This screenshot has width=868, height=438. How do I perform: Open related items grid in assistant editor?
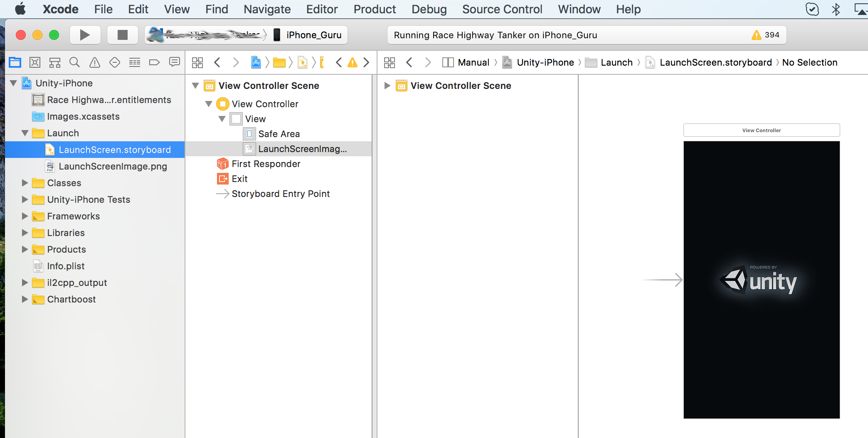click(390, 63)
